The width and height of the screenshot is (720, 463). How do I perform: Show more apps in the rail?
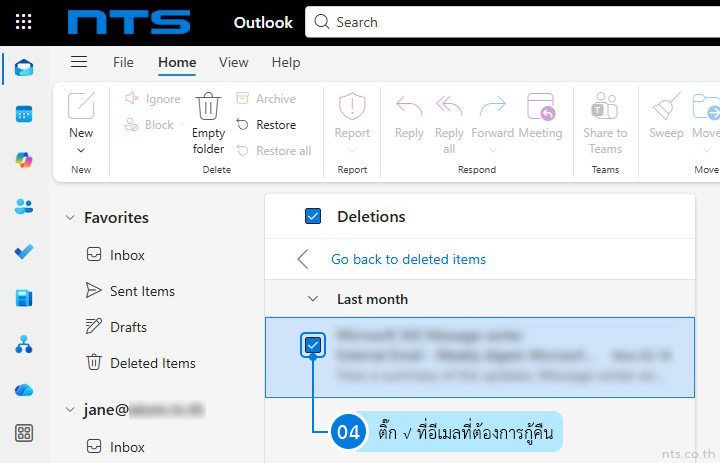24,433
